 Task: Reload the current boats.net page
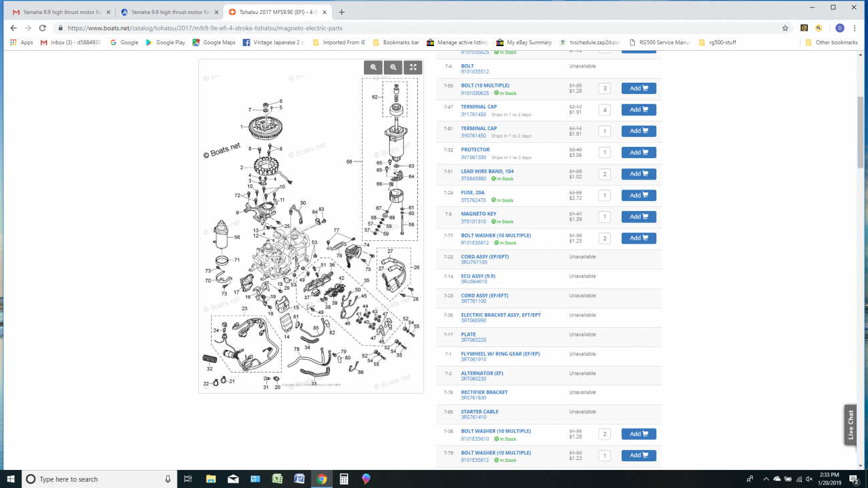[x=43, y=28]
